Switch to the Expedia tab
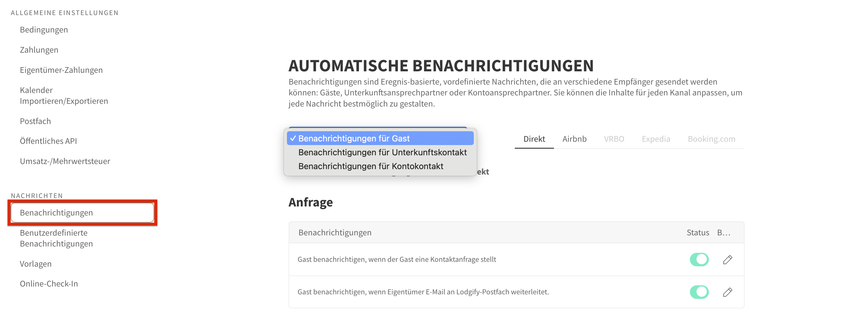This screenshot has height=313, width=868. [x=656, y=139]
